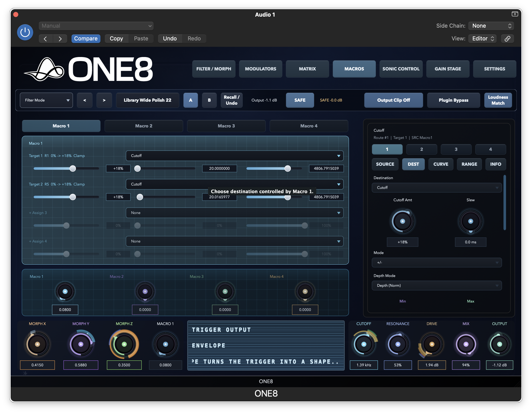
Task: Click the window expand icon top right
Action: [515, 14]
